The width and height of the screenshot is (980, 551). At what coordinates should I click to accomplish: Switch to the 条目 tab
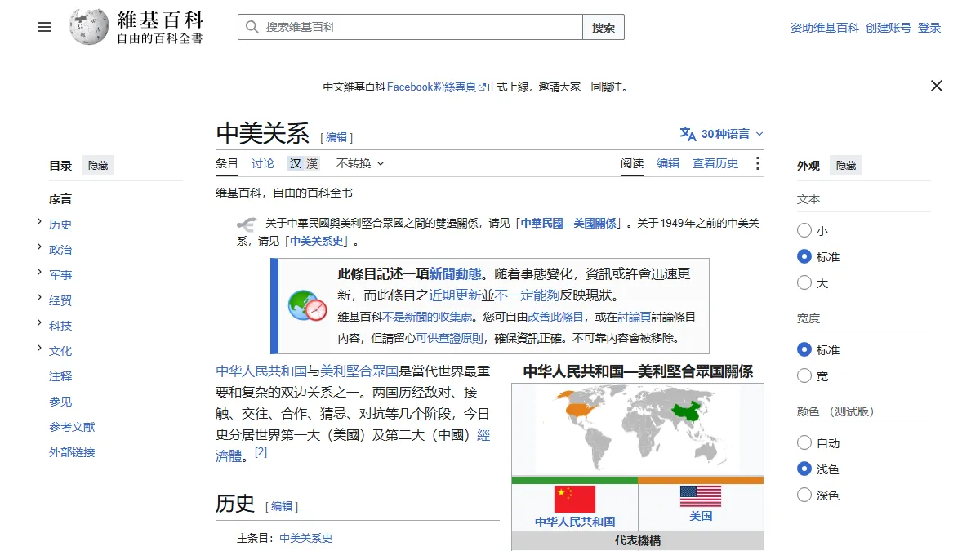[x=227, y=163]
